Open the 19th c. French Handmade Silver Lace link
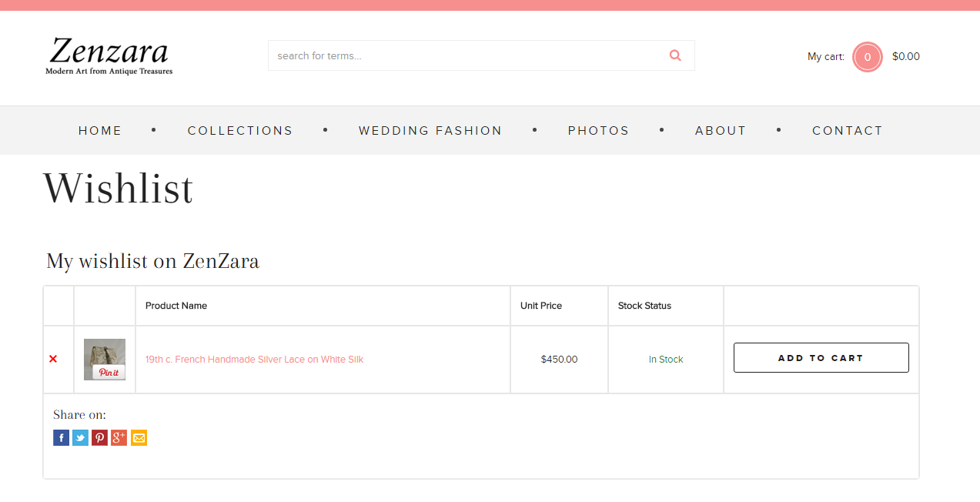 coord(254,360)
